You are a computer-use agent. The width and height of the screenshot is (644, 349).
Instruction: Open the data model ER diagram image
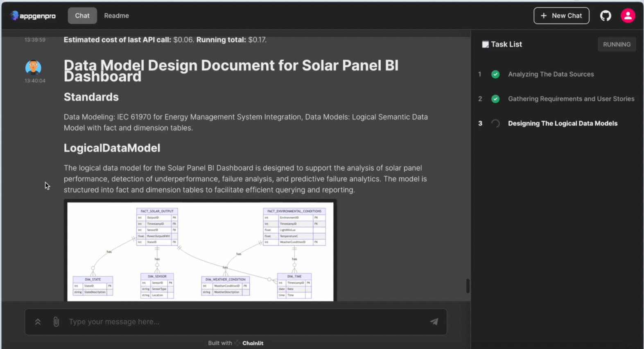point(200,251)
